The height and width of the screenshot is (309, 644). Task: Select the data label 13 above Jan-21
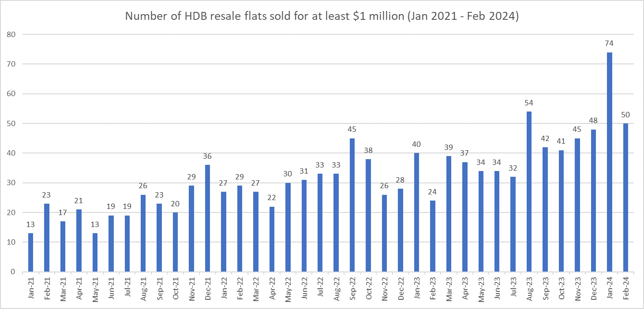coord(30,224)
